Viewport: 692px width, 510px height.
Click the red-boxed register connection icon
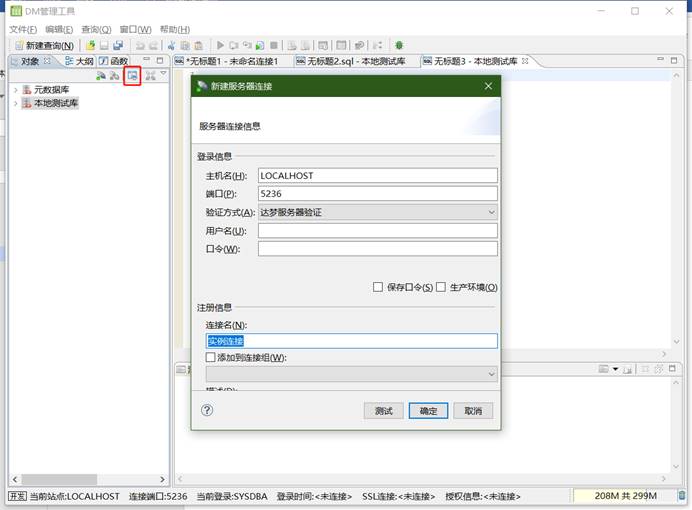tap(132, 75)
